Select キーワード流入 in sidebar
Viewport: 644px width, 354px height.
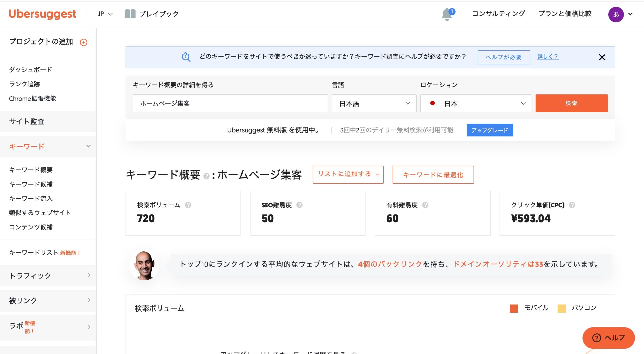(x=31, y=198)
